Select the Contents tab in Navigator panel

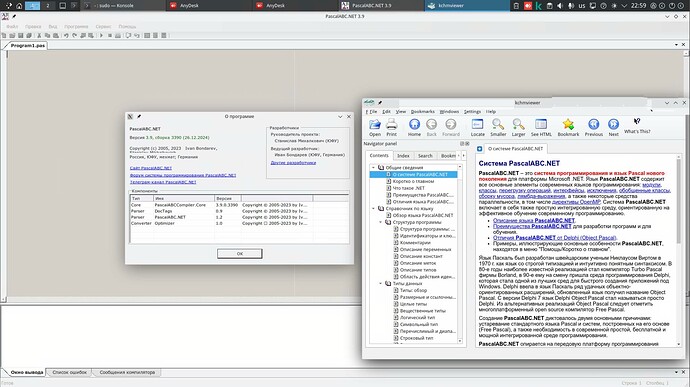(x=379, y=155)
